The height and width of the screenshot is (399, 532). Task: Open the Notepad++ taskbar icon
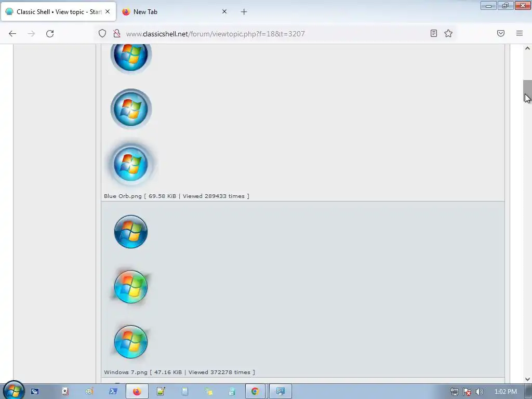[x=161, y=392]
